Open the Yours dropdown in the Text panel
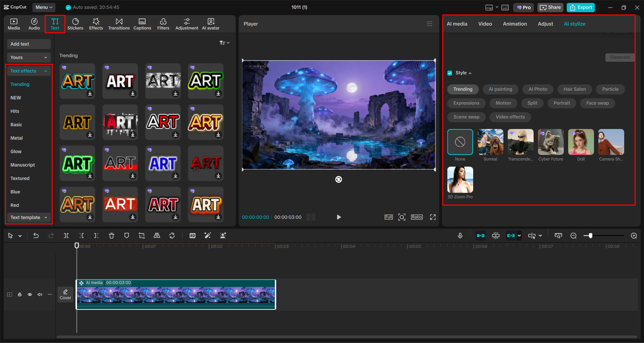Viewport: 644px width, 343px height. point(29,57)
